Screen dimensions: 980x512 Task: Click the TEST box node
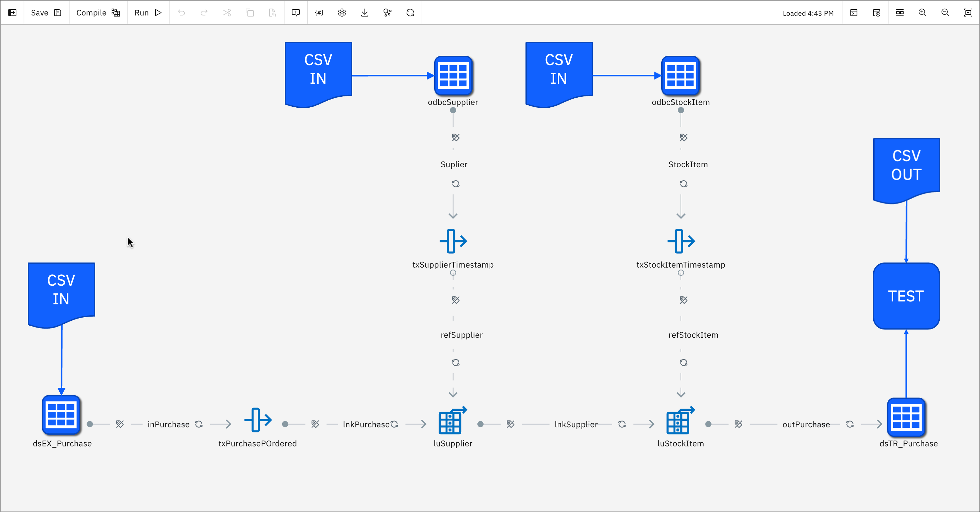click(x=906, y=296)
